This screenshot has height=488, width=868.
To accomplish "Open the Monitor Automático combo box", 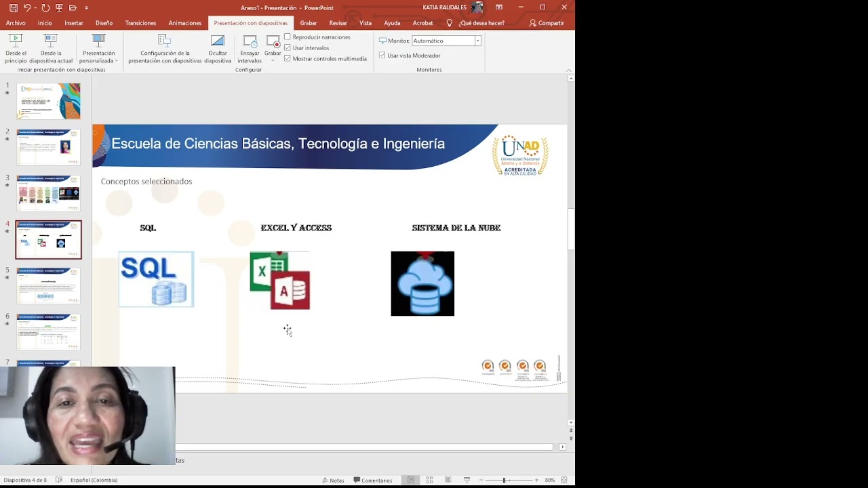I will [446, 41].
